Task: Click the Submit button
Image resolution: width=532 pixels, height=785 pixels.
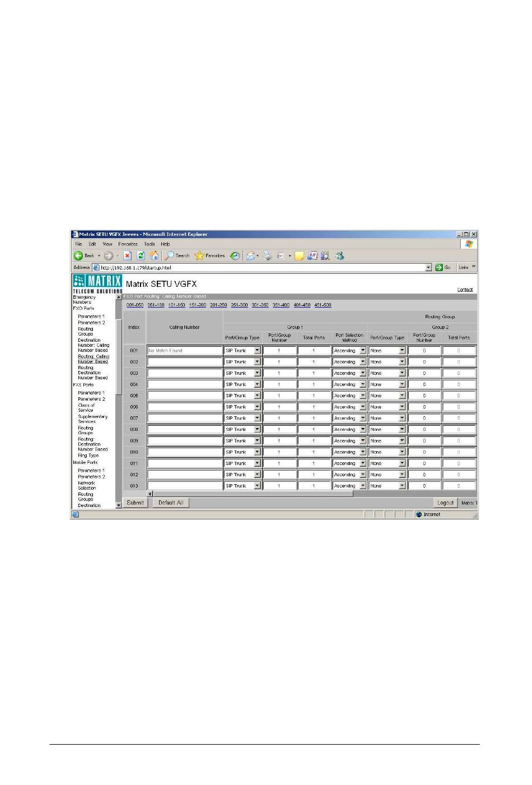Action: point(135,503)
